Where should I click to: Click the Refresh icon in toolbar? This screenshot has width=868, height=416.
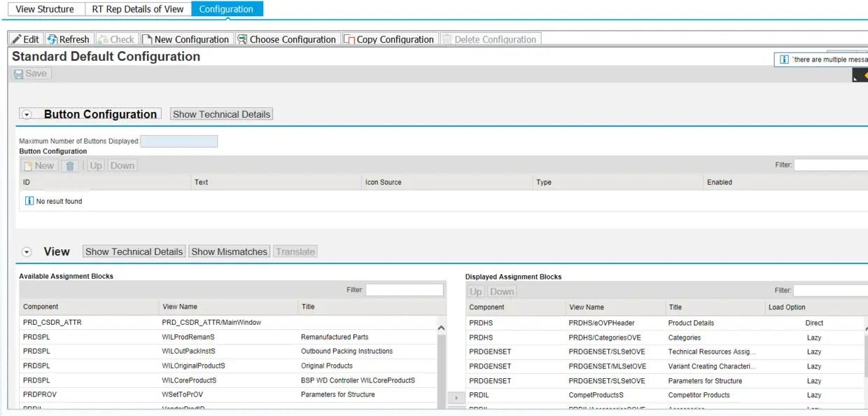[x=52, y=39]
